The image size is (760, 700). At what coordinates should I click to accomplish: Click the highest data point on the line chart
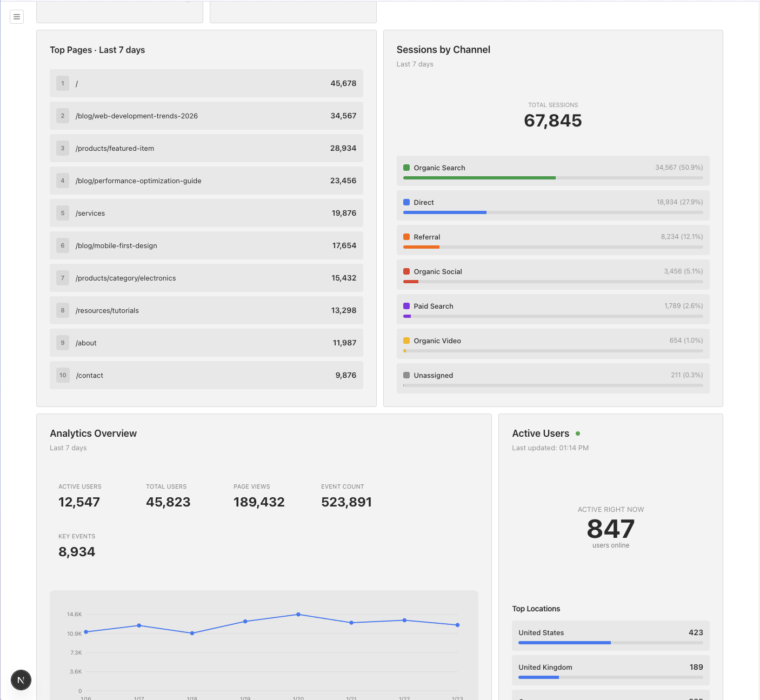[298, 615]
